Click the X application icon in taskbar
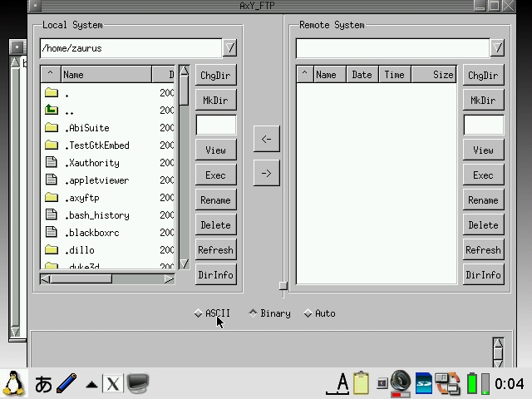Screen dimensions: 532x399 (x=112, y=384)
